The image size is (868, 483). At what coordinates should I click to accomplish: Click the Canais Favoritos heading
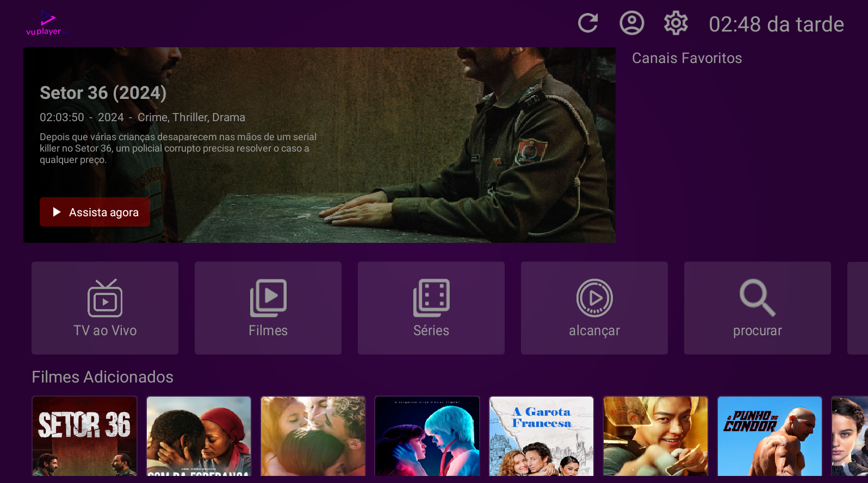pos(687,58)
